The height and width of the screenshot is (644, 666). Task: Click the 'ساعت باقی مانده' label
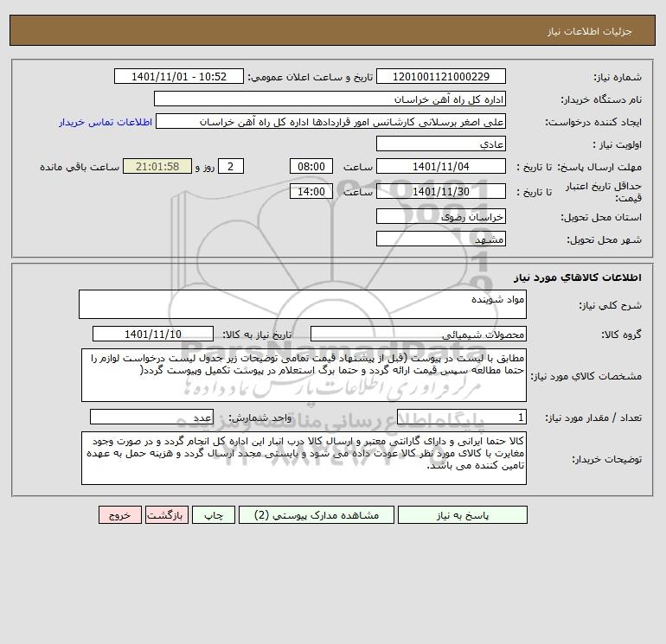pos(80,167)
